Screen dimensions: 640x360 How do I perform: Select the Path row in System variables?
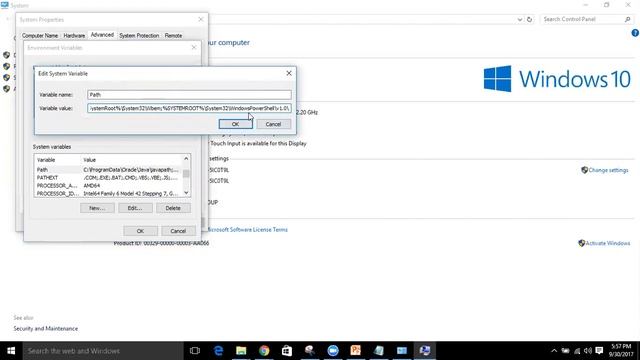[108, 170]
